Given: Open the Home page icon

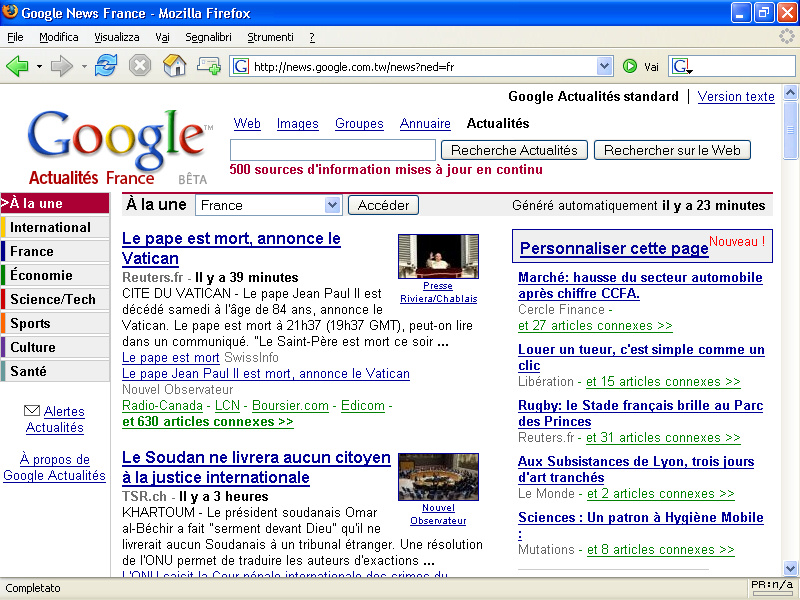Looking at the screenshot, I should [174, 66].
